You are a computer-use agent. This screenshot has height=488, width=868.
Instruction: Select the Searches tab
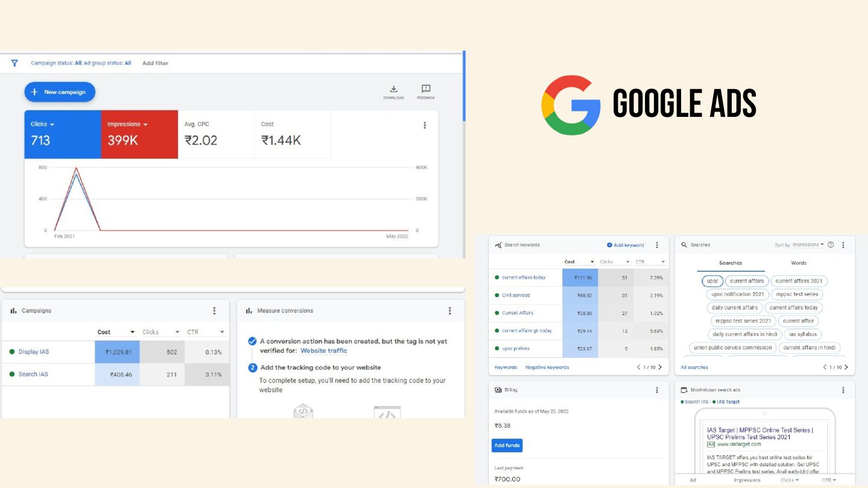(731, 263)
